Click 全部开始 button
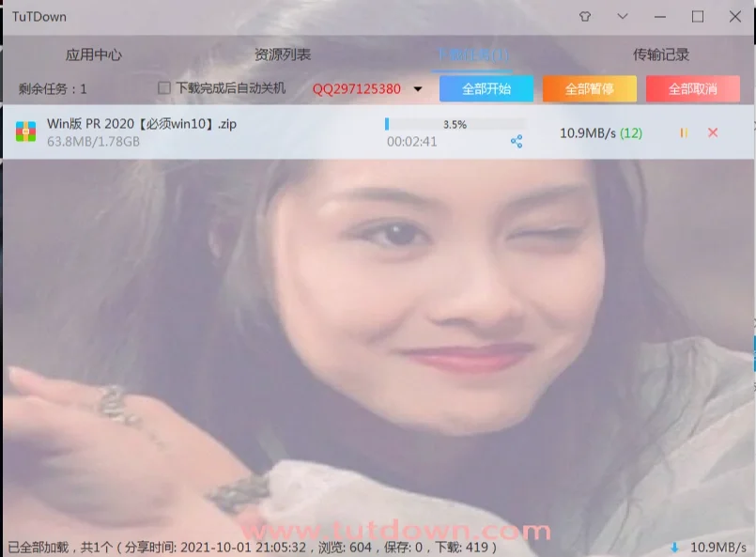Image resolution: width=756 pixels, height=557 pixels. [486, 88]
